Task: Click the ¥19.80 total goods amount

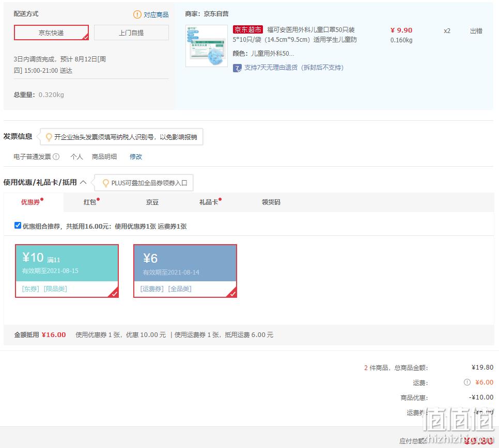Action: click(x=482, y=367)
